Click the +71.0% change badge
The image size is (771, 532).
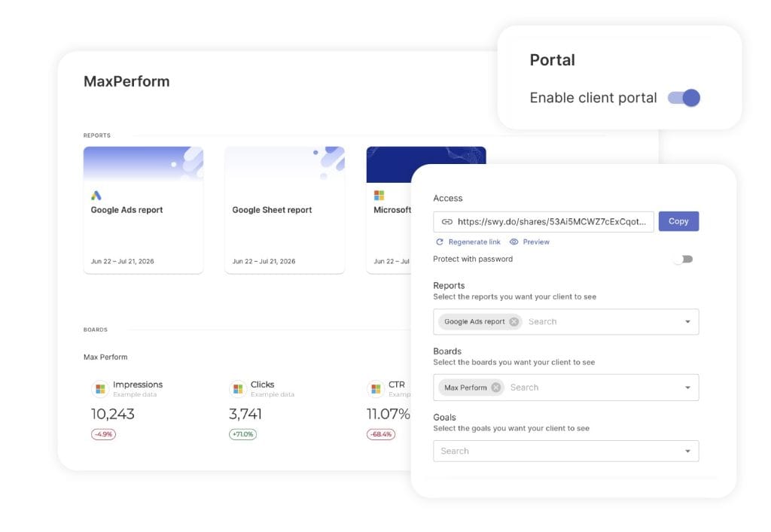(243, 434)
